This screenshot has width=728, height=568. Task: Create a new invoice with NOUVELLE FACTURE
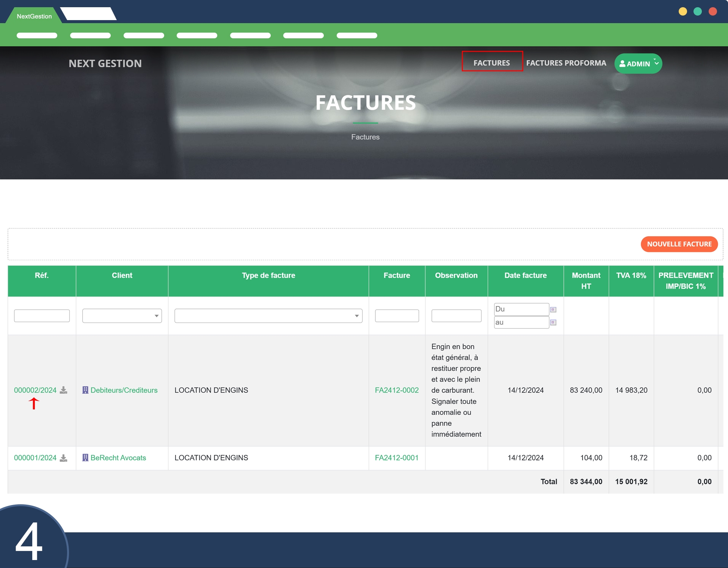point(679,244)
